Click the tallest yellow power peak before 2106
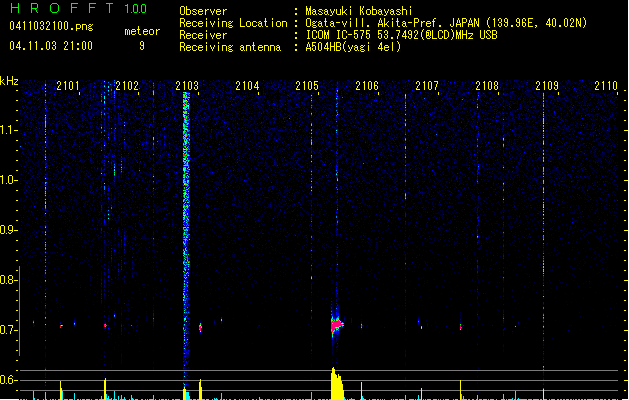Viewport: 629px width, 400px height. click(x=336, y=383)
